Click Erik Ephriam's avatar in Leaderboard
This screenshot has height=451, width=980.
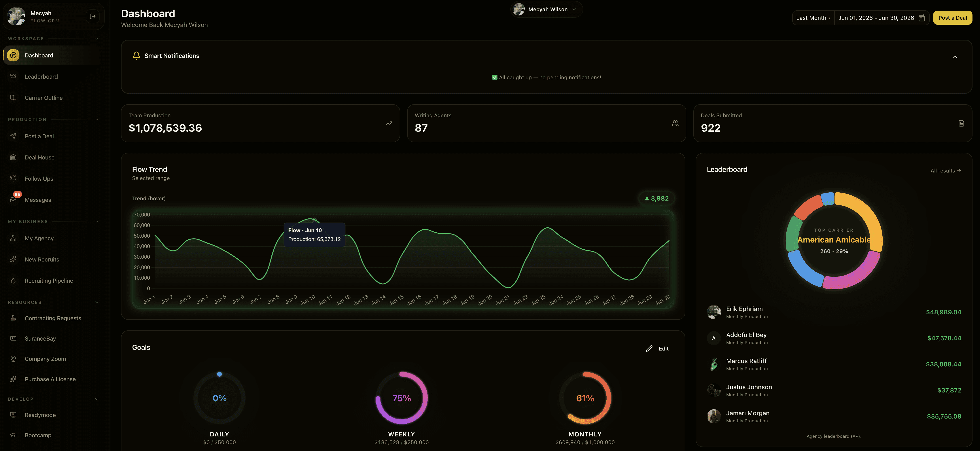click(714, 312)
